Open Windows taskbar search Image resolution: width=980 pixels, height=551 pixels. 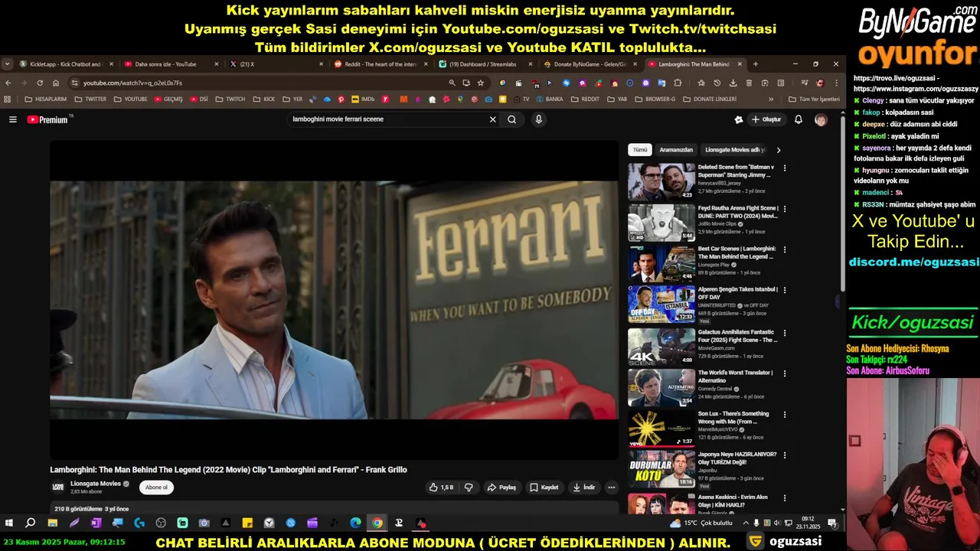31,523
